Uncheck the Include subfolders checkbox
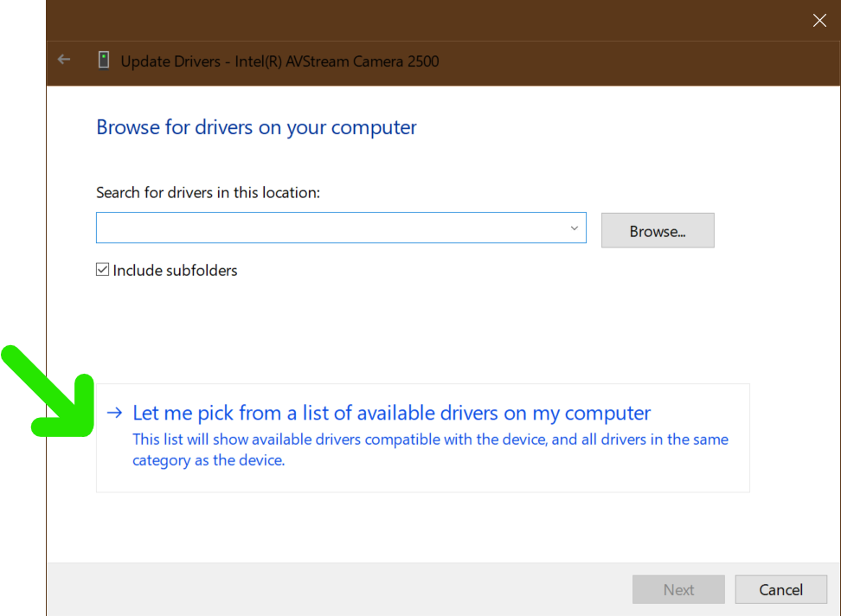This screenshot has height=616, width=841. [x=103, y=270]
